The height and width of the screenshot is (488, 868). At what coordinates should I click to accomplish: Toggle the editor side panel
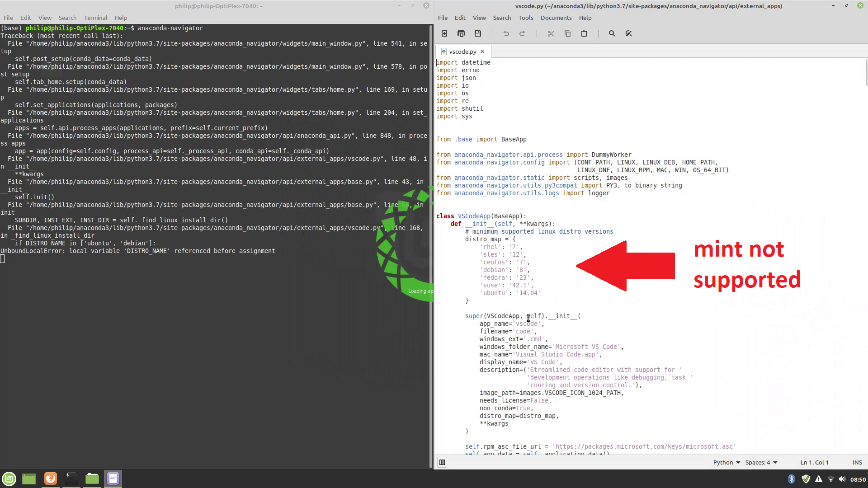442,462
